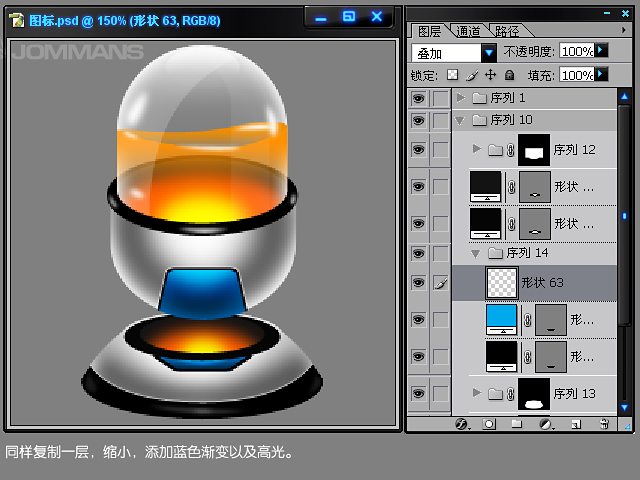Click the lock all padlock icon
Viewport: 640px width, 480px height.
pos(509,75)
